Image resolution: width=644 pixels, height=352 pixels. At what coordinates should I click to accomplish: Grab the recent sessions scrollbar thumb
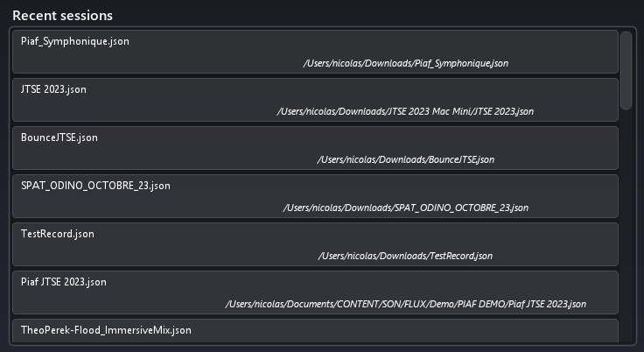pos(626,70)
